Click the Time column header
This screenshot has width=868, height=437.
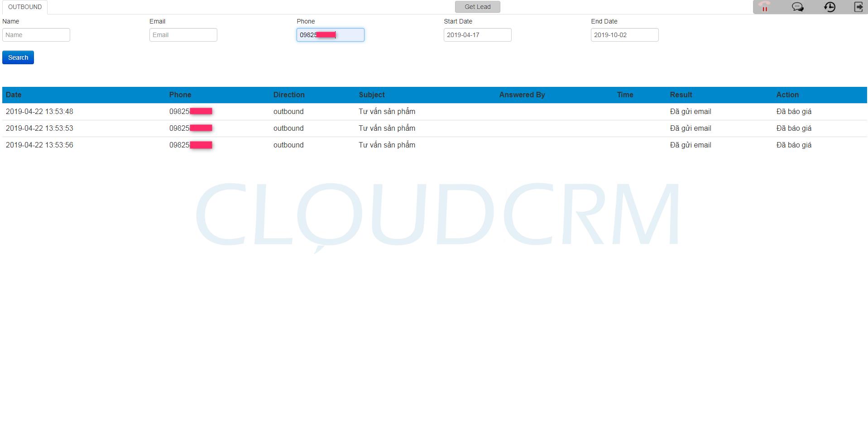(x=625, y=95)
